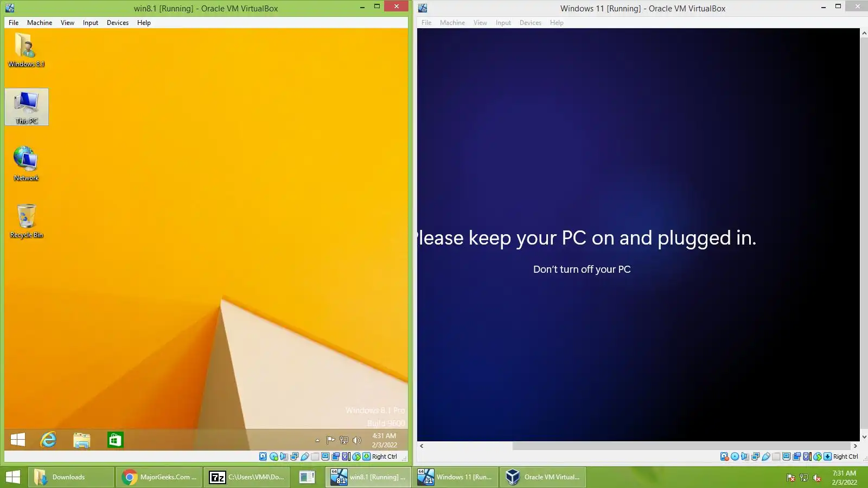Click horizontal scrollbar thumb in Windows 11 window

pyautogui.click(x=681, y=446)
